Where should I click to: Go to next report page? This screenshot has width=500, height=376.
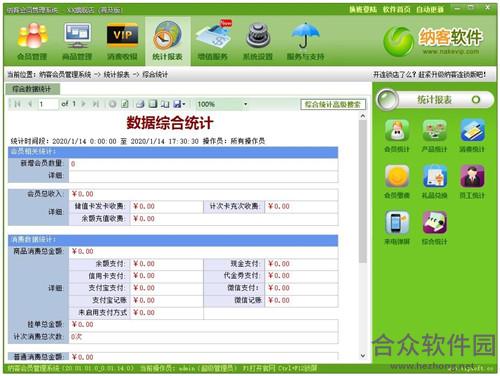tap(84, 104)
